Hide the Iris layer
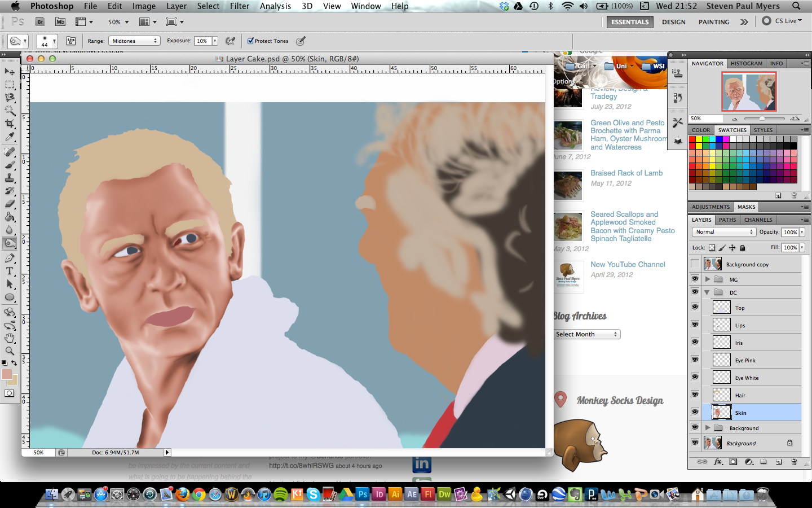This screenshot has height=508, width=812. (x=695, y=342)
